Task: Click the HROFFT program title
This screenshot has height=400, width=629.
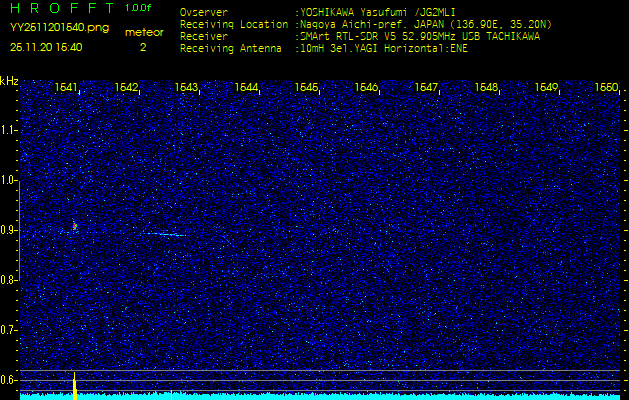Action: (x=62, y=8)
